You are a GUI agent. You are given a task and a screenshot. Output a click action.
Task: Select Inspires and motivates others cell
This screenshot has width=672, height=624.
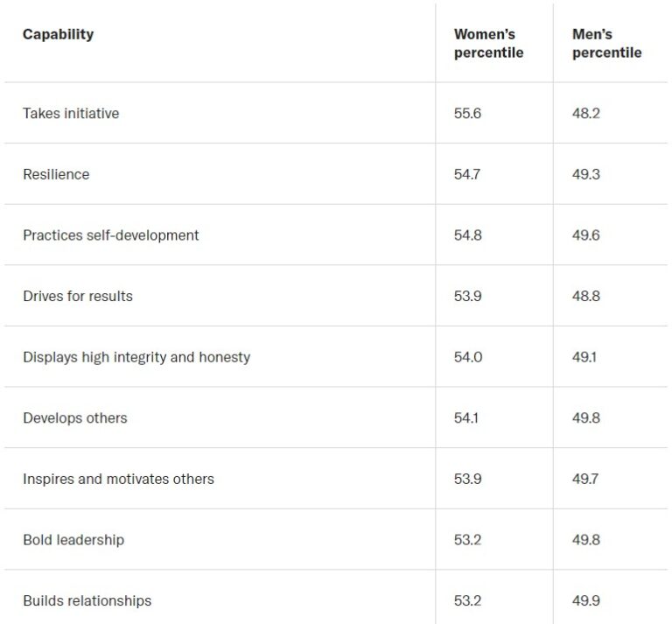(x=118, y=479)
